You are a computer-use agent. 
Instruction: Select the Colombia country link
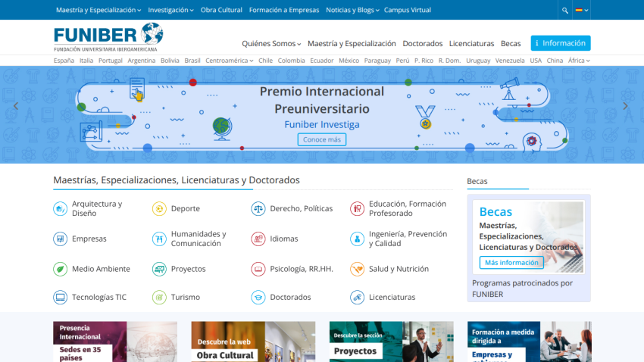[x=291, y=61]
